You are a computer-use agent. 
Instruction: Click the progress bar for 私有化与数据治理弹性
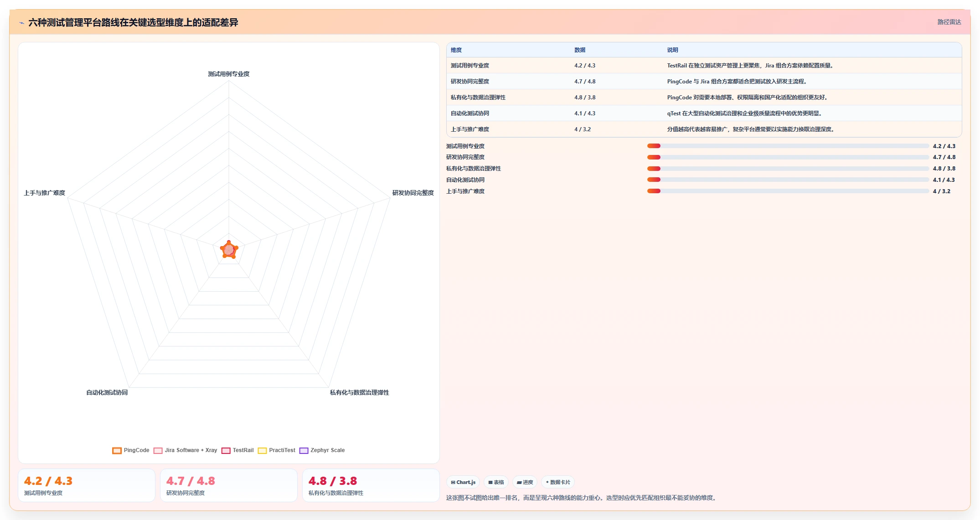pos(788,169)
